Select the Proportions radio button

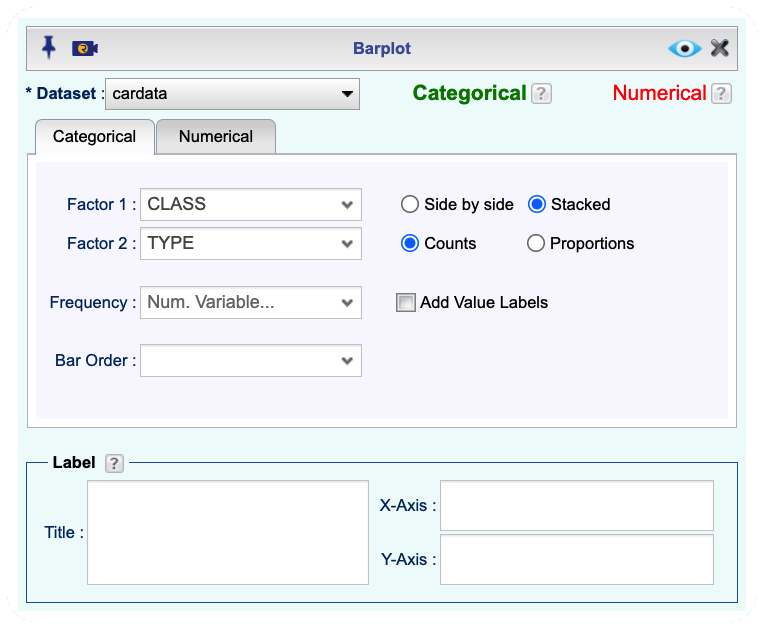click(535, 243)
